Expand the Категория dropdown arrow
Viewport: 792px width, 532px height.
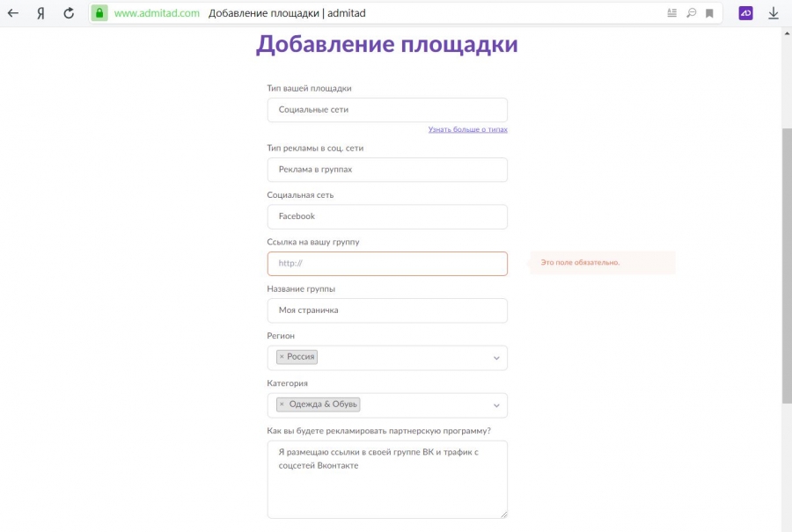click(x=496, y=405)
